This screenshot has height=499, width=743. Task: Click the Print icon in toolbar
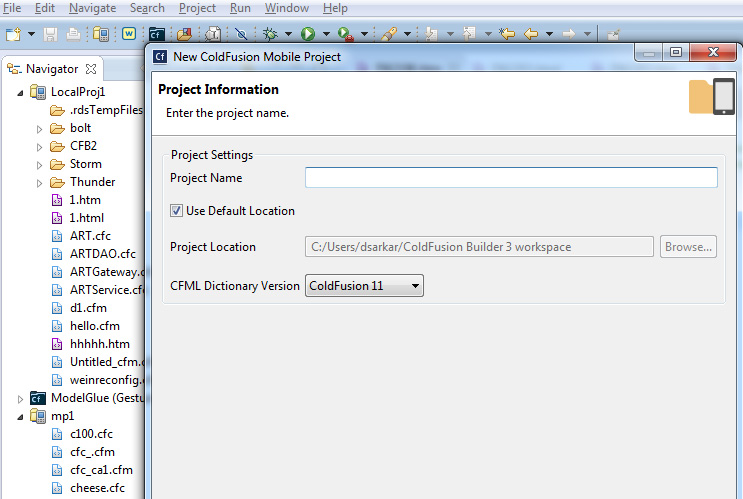coord(73,34)
